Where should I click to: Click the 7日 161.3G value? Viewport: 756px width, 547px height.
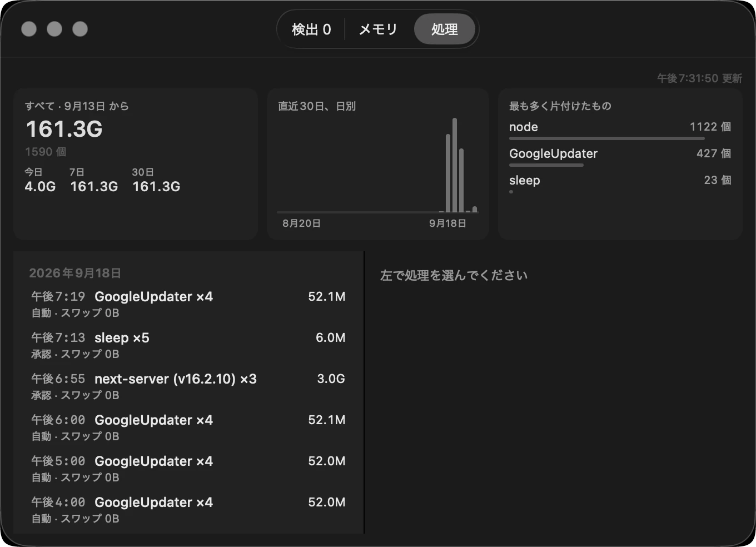94,187
